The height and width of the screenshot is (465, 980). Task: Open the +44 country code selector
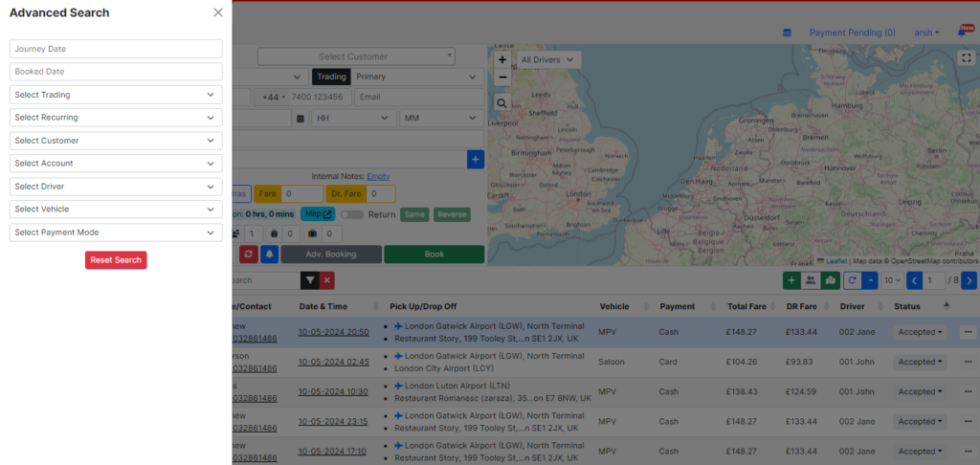pos(271,97)
